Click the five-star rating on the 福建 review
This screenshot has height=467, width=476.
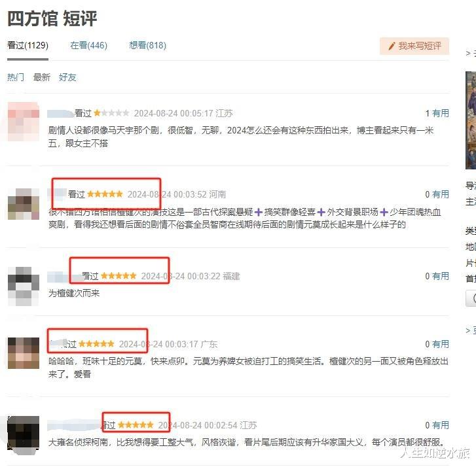(119, 276)
